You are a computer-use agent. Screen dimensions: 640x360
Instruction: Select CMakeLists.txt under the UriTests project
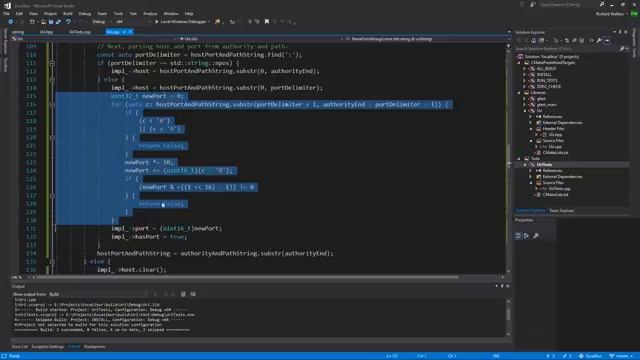pyautogui.click(x=555, y=195)
